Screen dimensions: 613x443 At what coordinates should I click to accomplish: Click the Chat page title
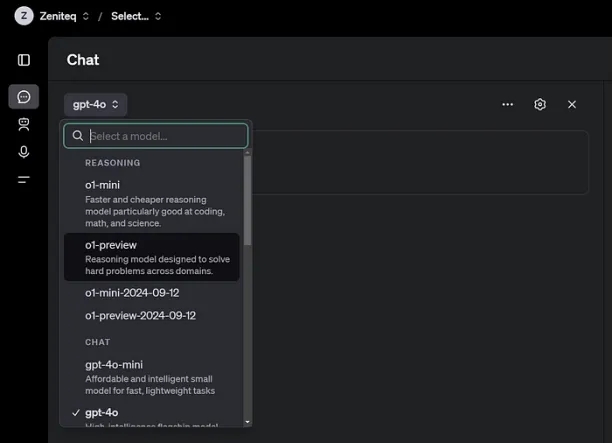point(83,60)
